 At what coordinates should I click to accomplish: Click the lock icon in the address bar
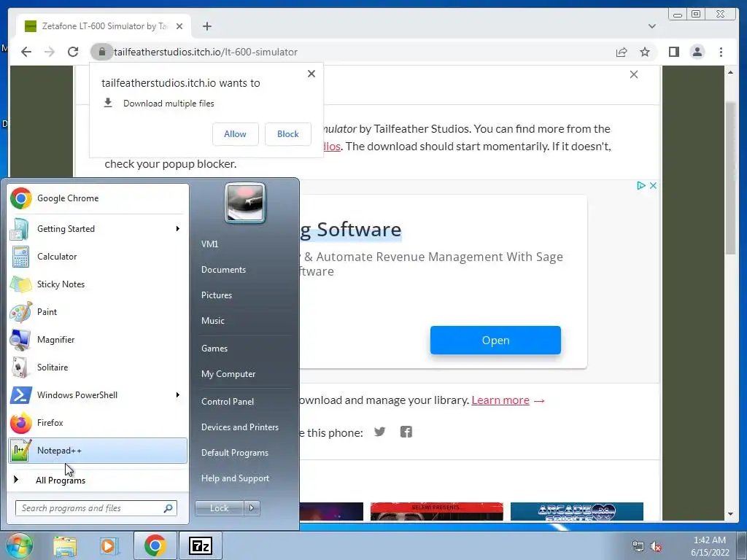click(101, 52)
